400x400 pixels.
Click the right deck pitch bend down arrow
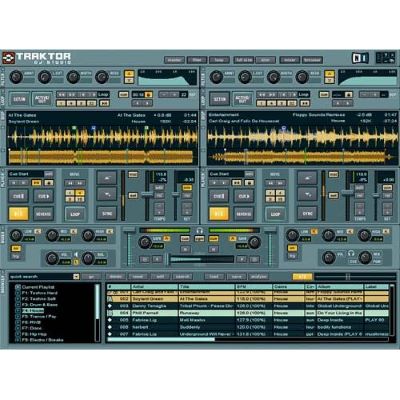pos(307,194)
